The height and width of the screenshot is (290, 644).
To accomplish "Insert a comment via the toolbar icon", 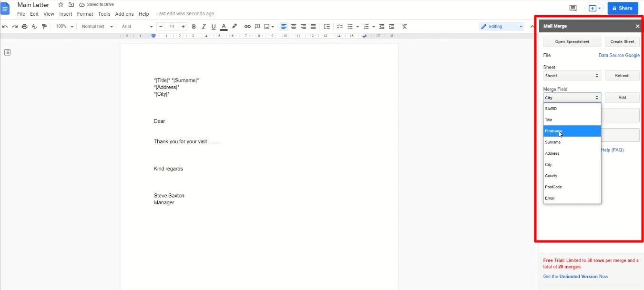I will (x=257, y=26).
